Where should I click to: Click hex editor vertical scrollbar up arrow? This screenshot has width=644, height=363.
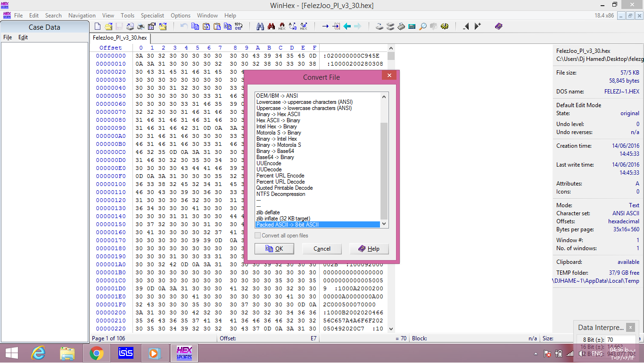[390, 48]
